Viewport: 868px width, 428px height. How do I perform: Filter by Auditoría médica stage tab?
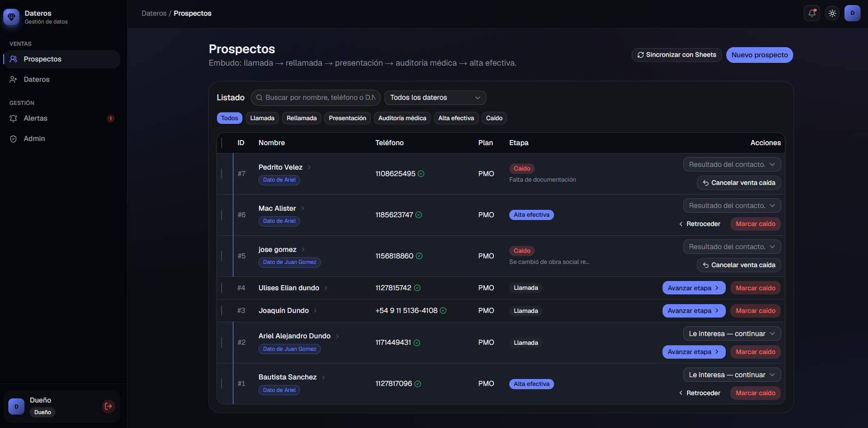click(402, 118)
